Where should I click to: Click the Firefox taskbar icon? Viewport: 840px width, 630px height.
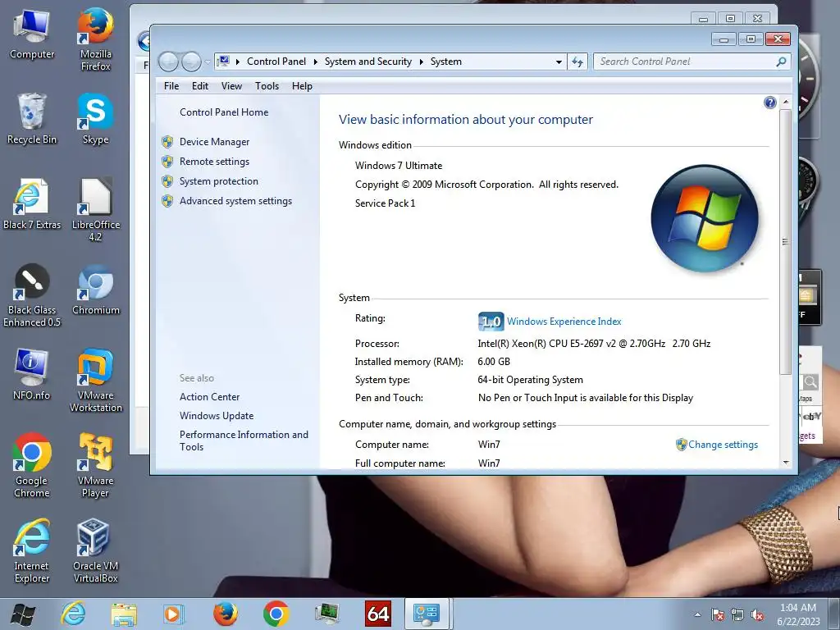225,614
